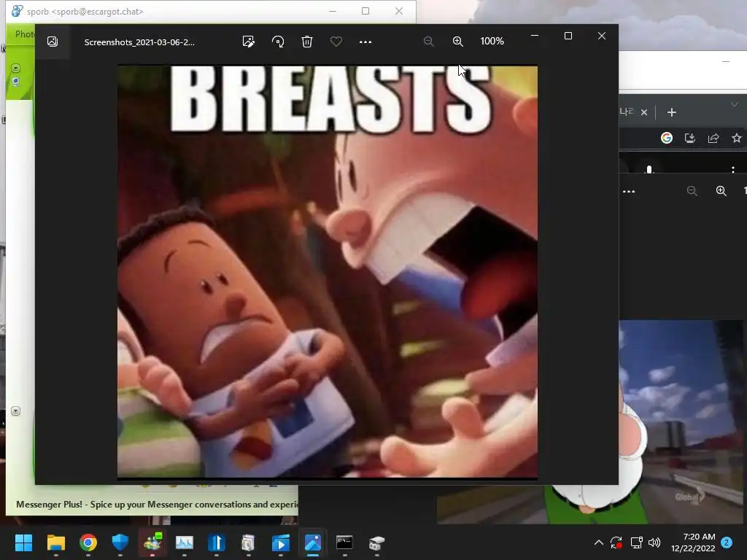The image size is (747, 560).
Task: Open the notification badge showing 2
Action: [727, 542]
